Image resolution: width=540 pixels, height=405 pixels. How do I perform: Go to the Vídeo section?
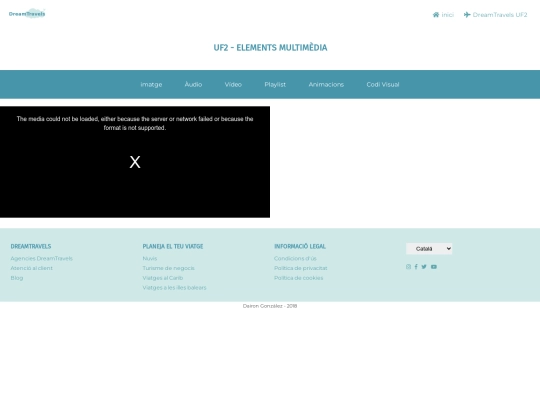[x=233, y=84]
